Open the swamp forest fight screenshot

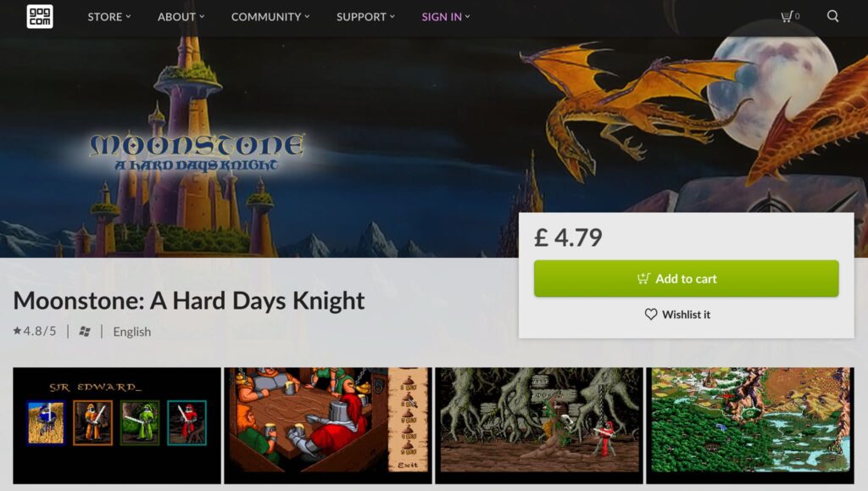(x=539, y=426)
